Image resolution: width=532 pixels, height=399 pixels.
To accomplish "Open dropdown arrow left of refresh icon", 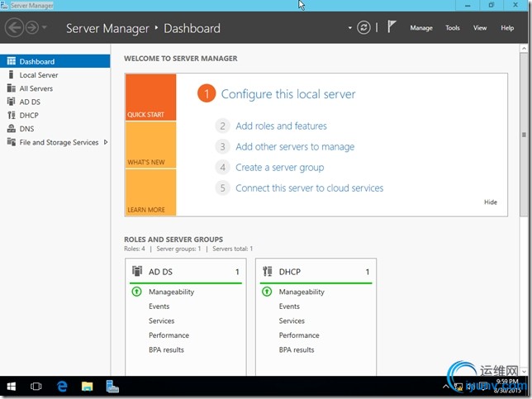I will (349, 28).
